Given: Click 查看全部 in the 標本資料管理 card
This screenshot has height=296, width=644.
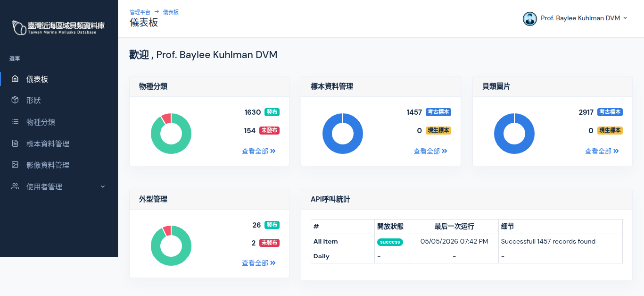Looking at the screenshot, I should point(430,151).
